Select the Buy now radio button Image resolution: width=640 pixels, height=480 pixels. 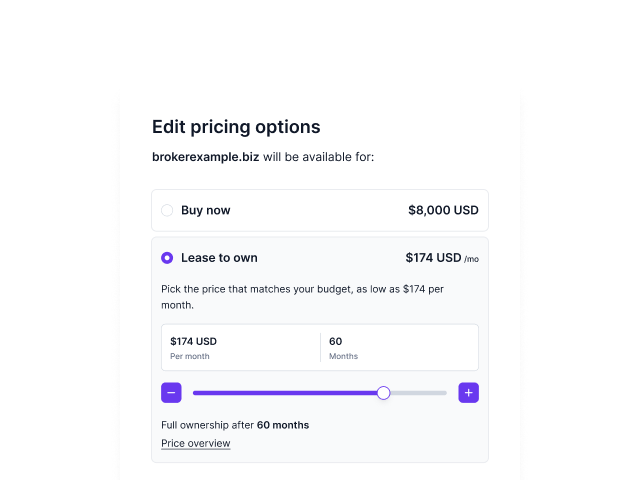point(167,210)
